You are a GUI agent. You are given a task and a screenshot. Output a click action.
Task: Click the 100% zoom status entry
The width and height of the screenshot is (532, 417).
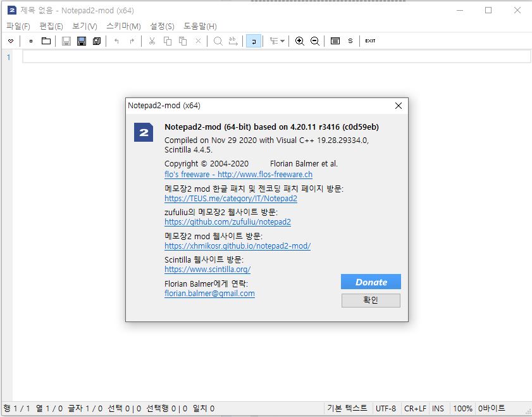(x=462, y=409)
